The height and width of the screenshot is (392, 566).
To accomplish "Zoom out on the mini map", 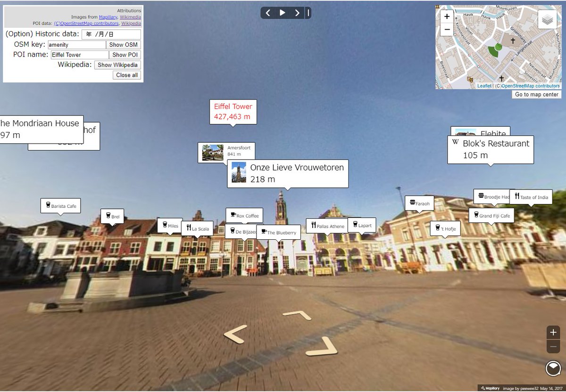I will click(447, 29).
